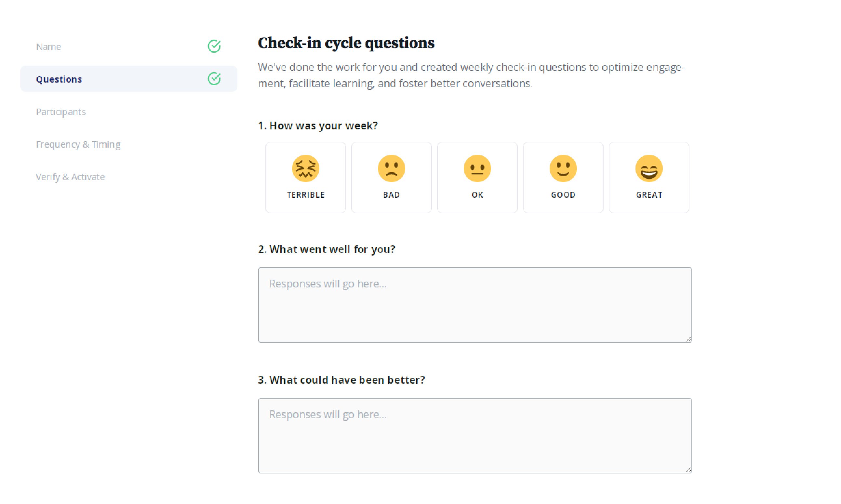Focus the 'What could have been better' response box

click(475, 436)
